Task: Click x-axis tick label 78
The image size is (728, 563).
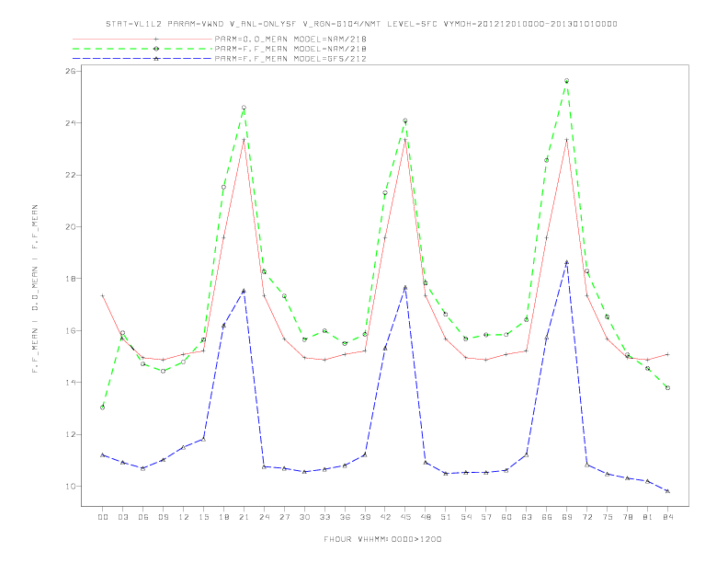Action: click(627, 517)
